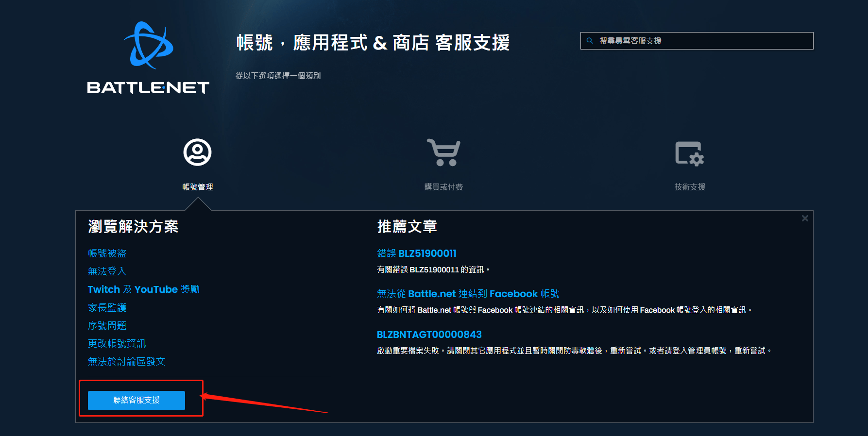Open the 序號問題 link
The height and width of the screenshot is (436, 868).
point(107,325)
